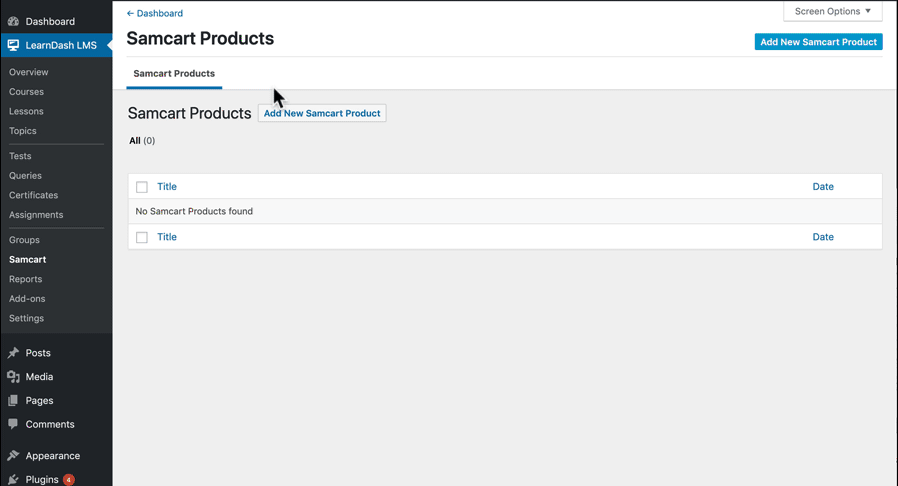
Task: Click the Media icon in sidebar
Action: [x=13, y=377]
